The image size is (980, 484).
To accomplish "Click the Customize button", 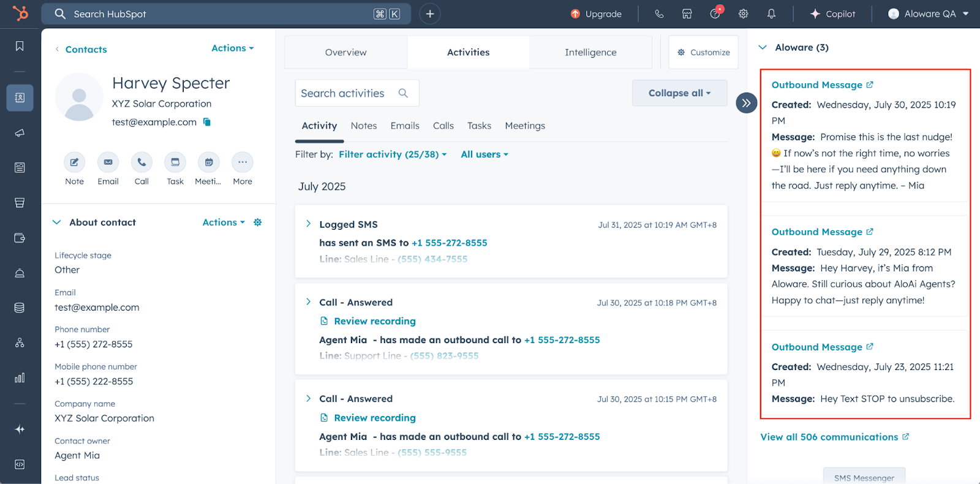I will click(703, 52).
